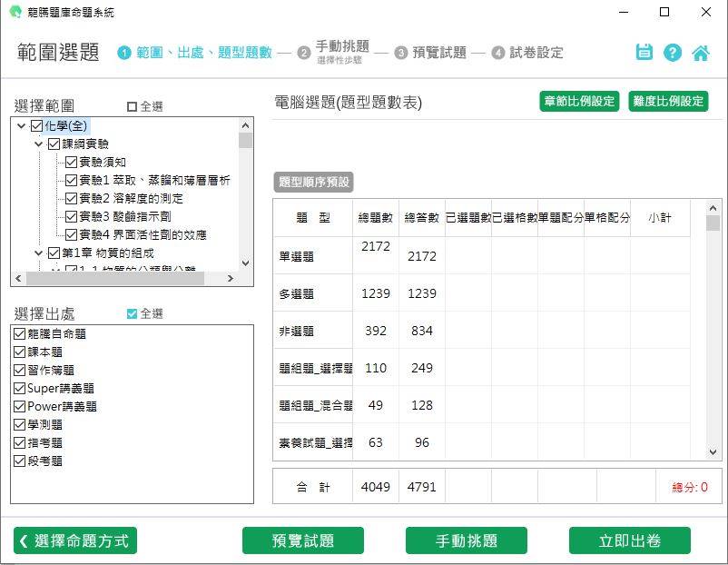Click 題型順序預設 button
Image resolution: width=728 pixels, height=565 pixels.
click(x=313, y=182)
